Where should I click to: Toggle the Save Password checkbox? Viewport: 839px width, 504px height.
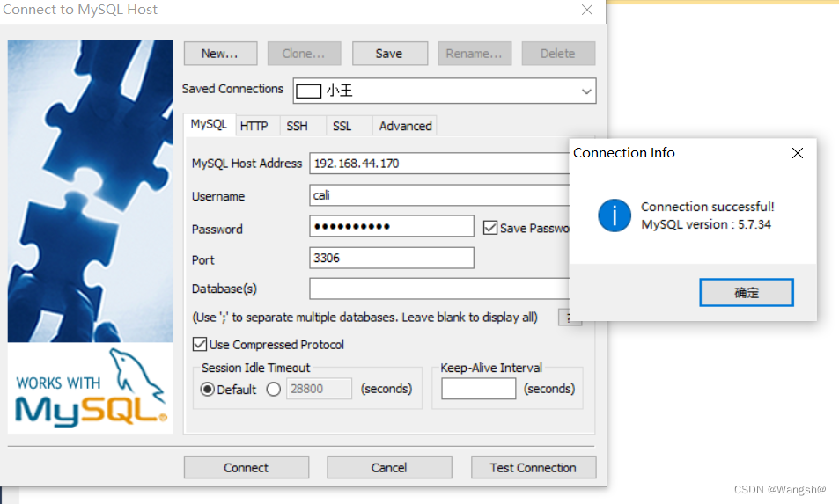490,228
